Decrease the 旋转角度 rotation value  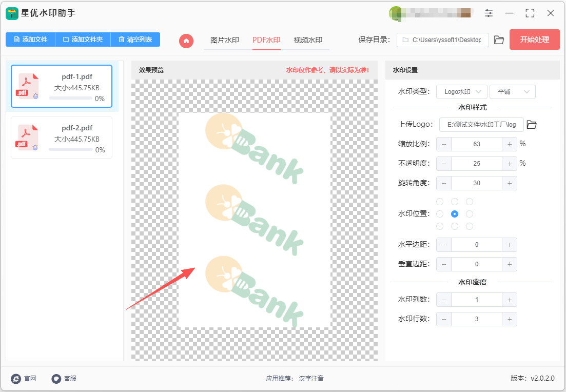click(x=444, y=183)
